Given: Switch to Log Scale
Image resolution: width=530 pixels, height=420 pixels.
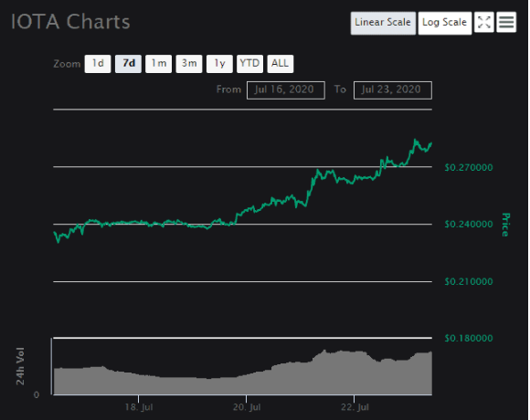Looking at the screenshot, I should [444, 23].
